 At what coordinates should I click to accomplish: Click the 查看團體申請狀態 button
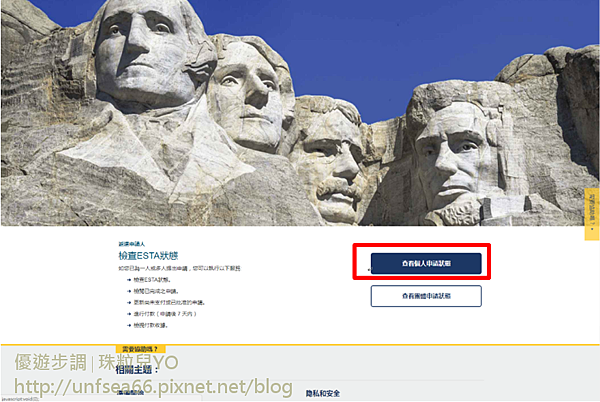pos(426,296)
